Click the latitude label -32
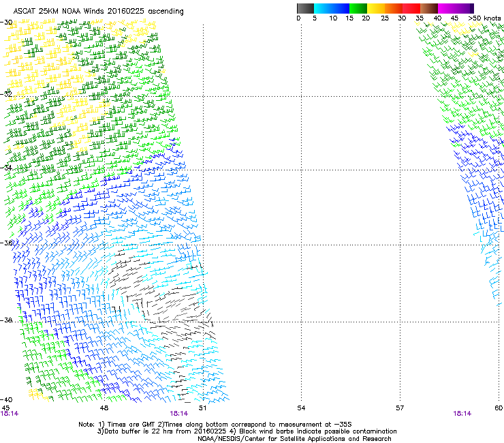The height and width of the screenshot is (443, 504). (6, 94)
